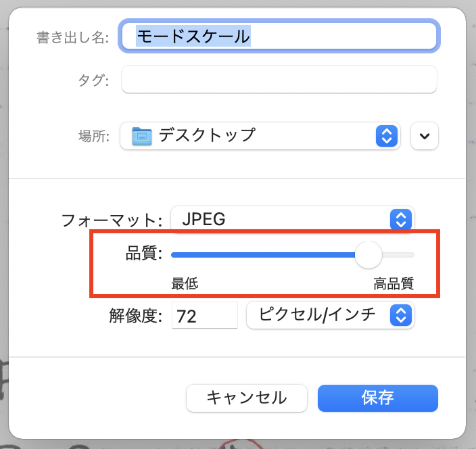Click the 解像度 field showing 72

pos(204,315)
